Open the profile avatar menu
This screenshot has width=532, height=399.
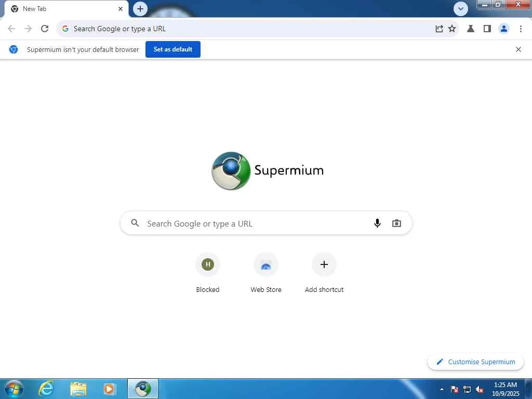tap(504, 29)
